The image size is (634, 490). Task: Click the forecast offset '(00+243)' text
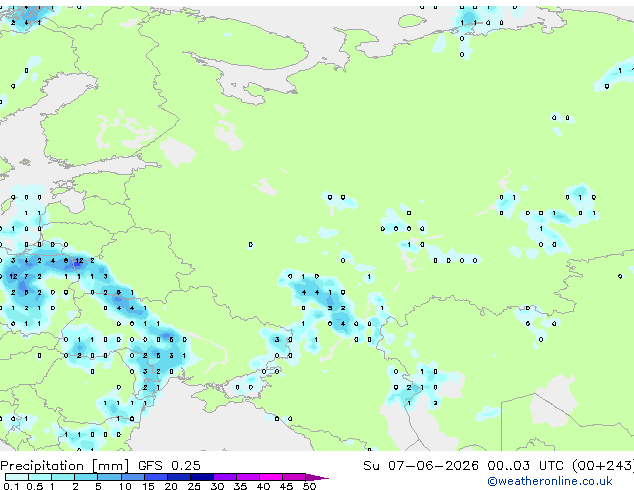[x=603, y=466]
